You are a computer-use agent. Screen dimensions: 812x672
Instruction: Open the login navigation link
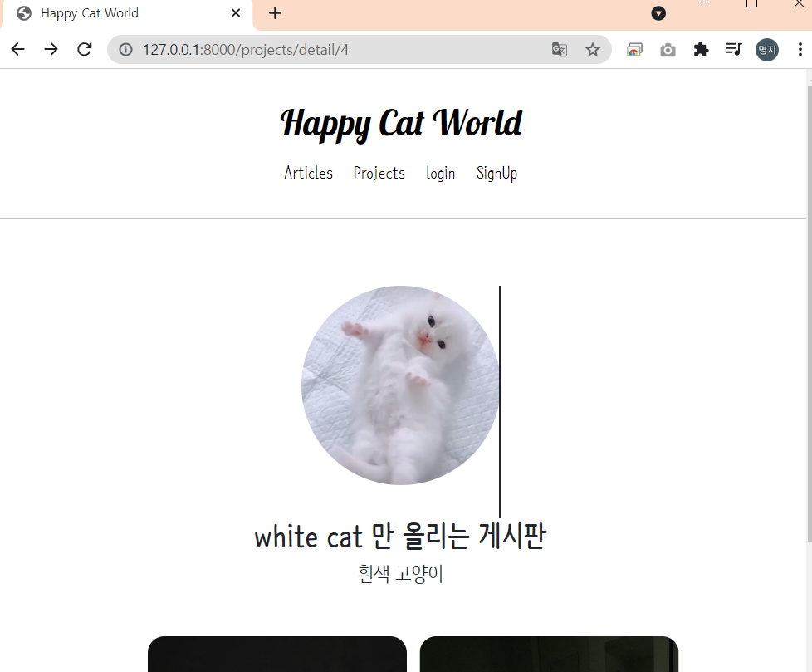440,173
